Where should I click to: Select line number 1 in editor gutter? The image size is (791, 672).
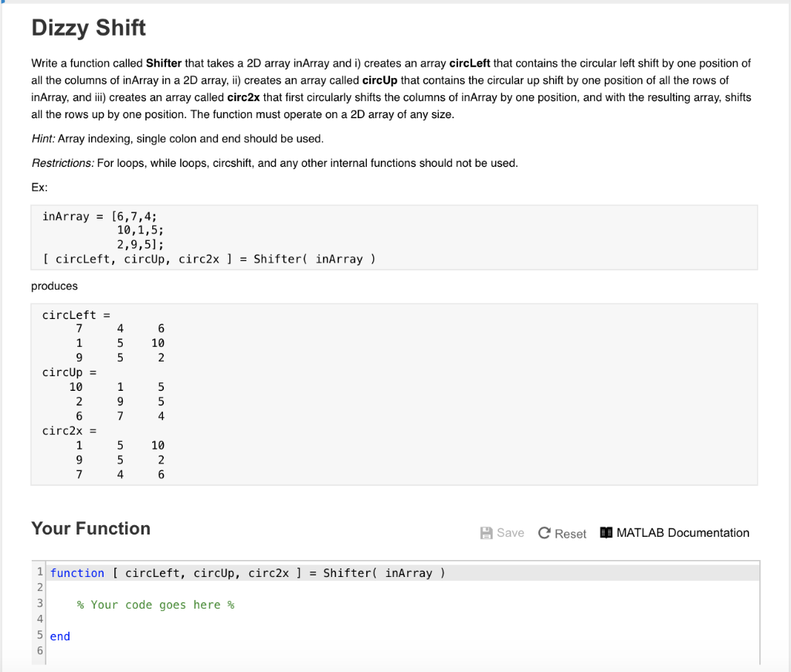point(39,573)
